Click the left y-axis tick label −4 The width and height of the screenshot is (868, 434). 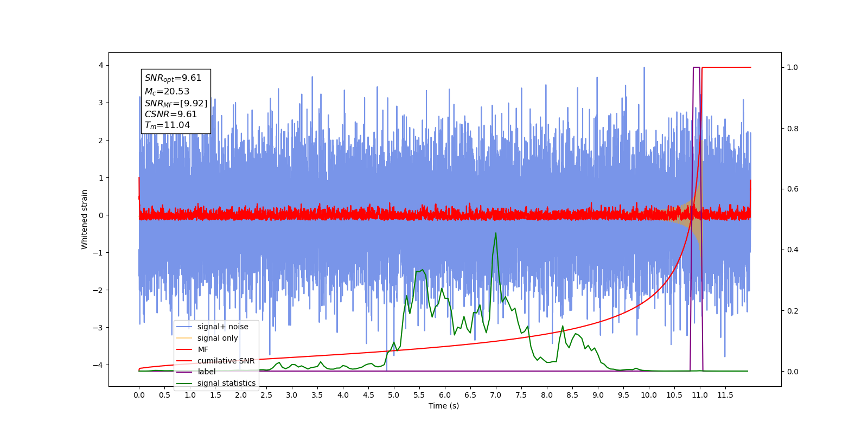pyautogui.click(x=98, y=365)
